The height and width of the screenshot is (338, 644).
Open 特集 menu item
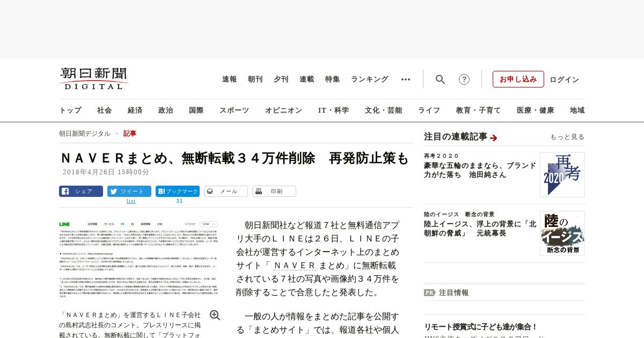pos(333,79)
